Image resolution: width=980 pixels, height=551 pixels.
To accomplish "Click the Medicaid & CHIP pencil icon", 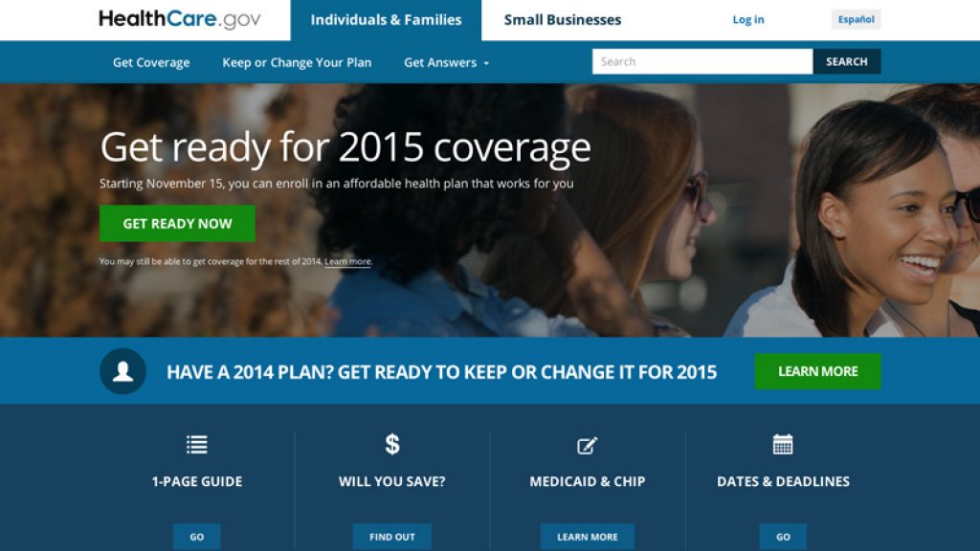I will click(x=587, y=445).
